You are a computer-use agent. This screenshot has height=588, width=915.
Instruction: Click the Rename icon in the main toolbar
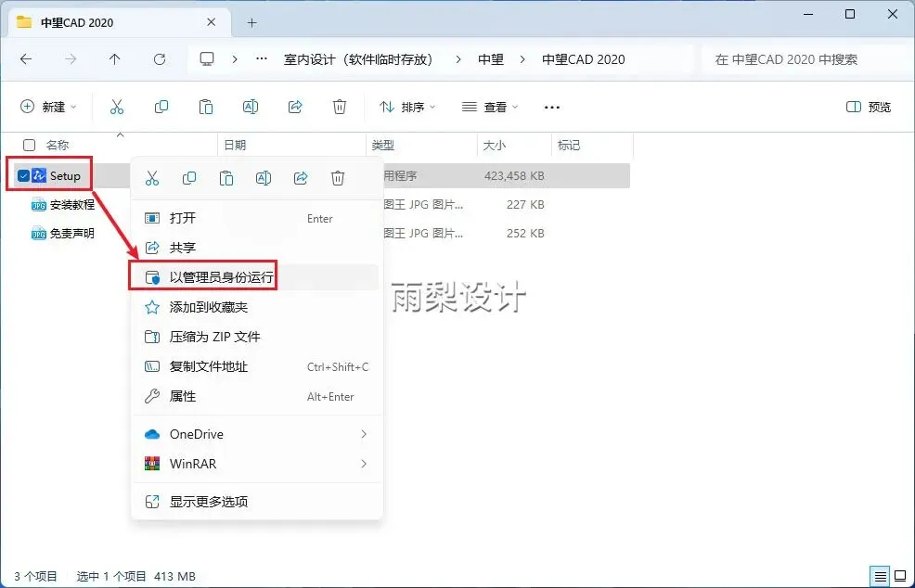(251, 107)
